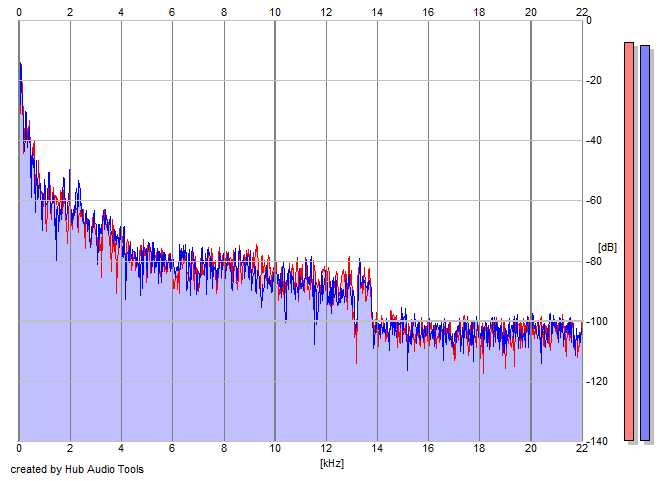
Task: Click the 8 kHz label on the bottom axis
Action: pos(224,448)
